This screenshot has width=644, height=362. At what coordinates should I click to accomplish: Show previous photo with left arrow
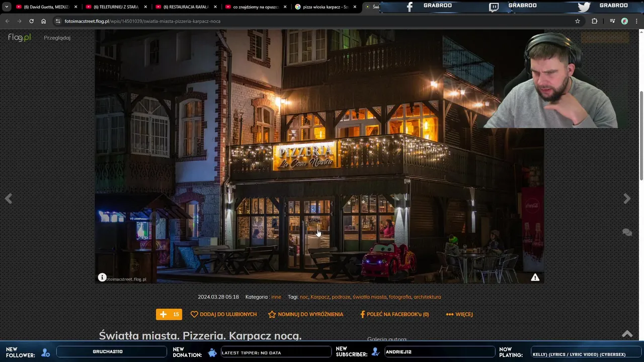pyautogui.click(x=9, y=199)
